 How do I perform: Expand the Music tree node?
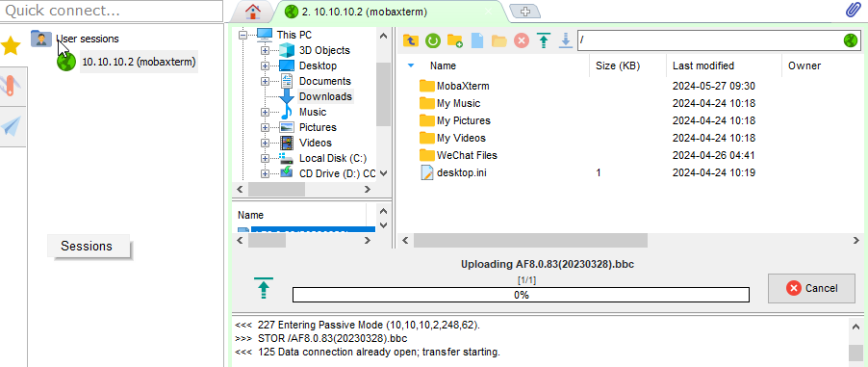[265, 112]
